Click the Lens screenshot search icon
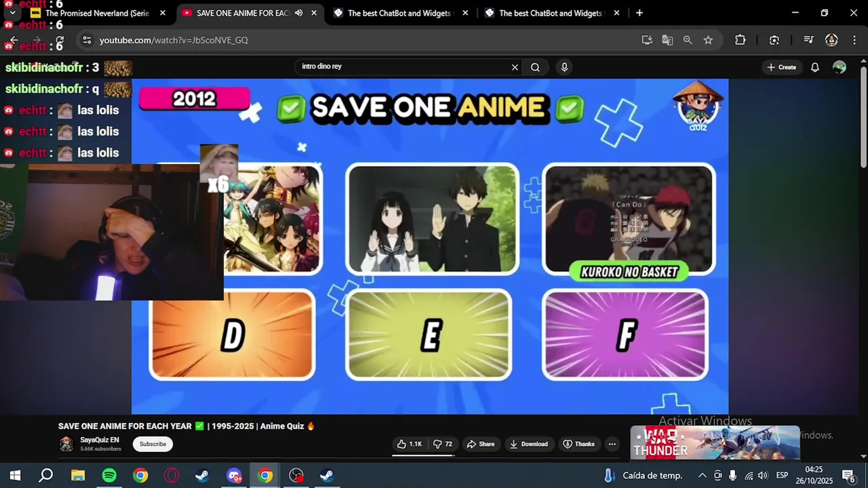 tap(774, 40)
